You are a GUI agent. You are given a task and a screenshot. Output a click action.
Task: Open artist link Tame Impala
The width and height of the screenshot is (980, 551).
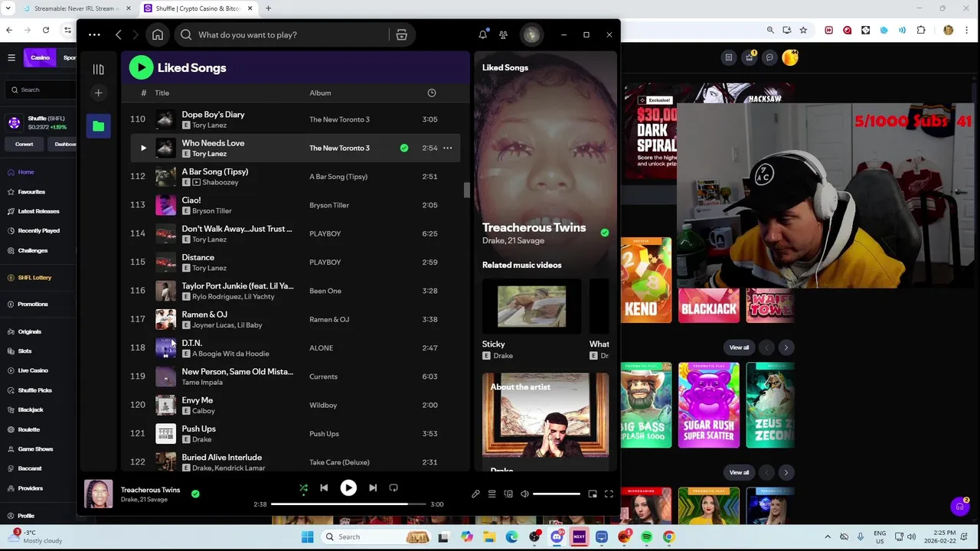pyautogui.click(x=202, y=382)
